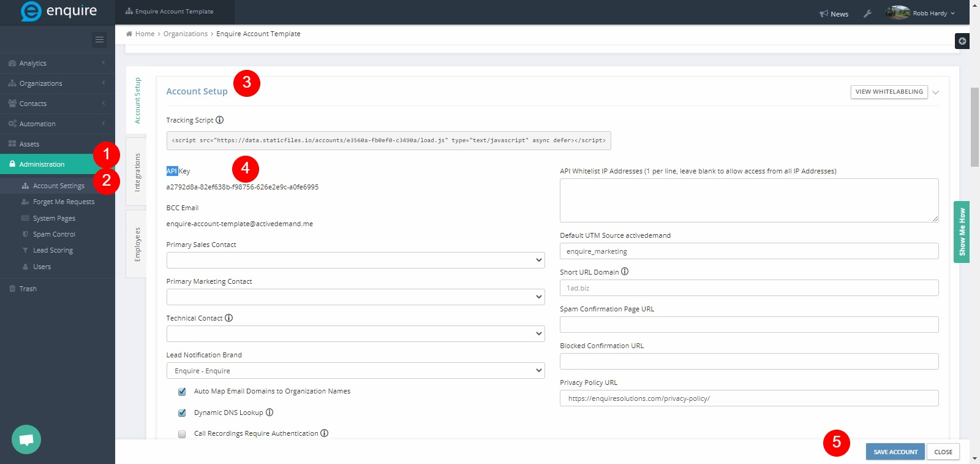Click the Lead Scoring funnel icon
This screenshot has height=464, width=980.
(25, 250)
